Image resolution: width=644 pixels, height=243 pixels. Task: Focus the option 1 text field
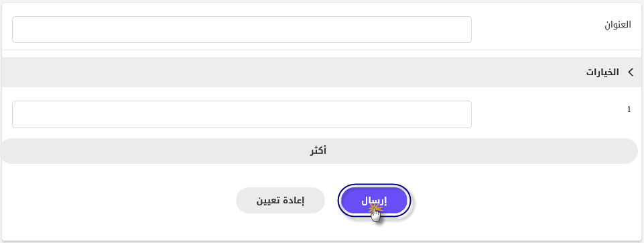[242, 114]
